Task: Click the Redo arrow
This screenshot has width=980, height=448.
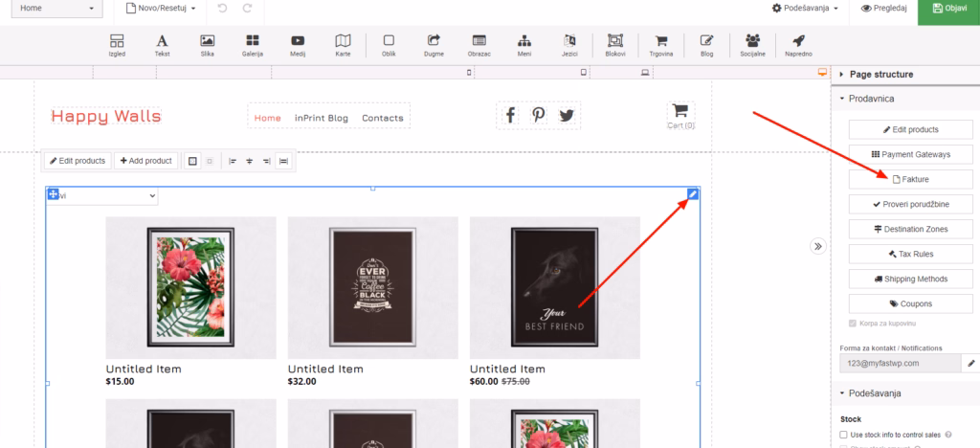Action: [x=247, y=9]
